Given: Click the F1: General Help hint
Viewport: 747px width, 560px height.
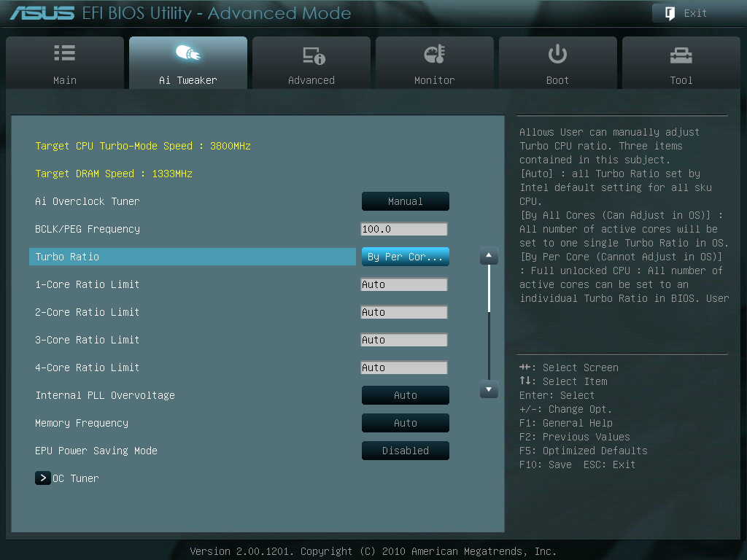Looking at the screenshot, I should (x=566, y=423).
